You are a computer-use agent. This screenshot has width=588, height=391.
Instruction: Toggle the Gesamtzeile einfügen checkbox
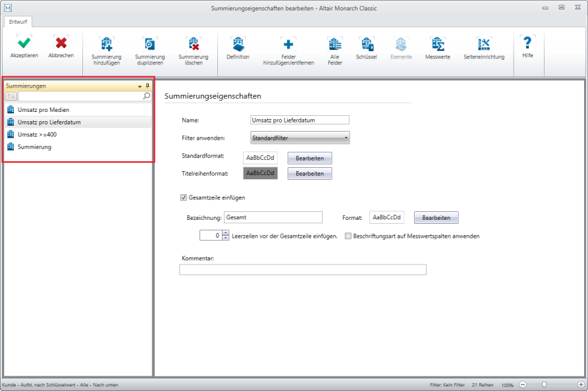[184, 197]
